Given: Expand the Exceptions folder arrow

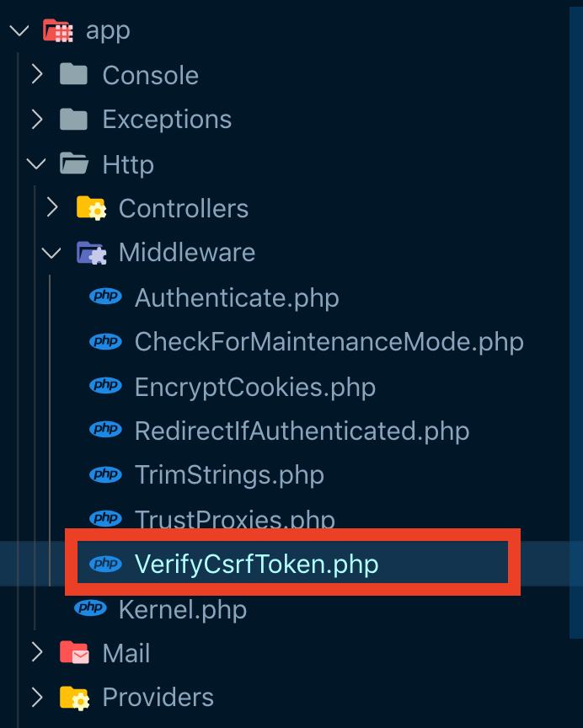Looking at the screenshot, I should (36, 120).
